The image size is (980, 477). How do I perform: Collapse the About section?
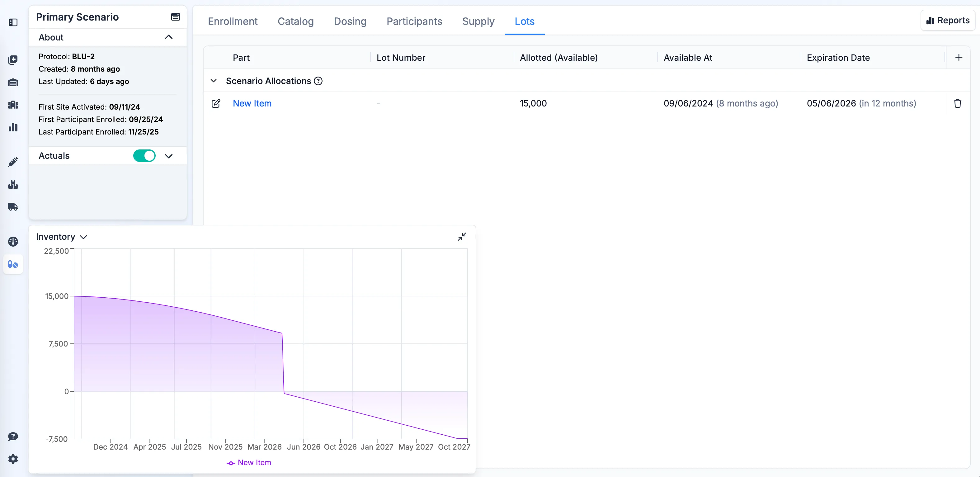click(168, 37)
